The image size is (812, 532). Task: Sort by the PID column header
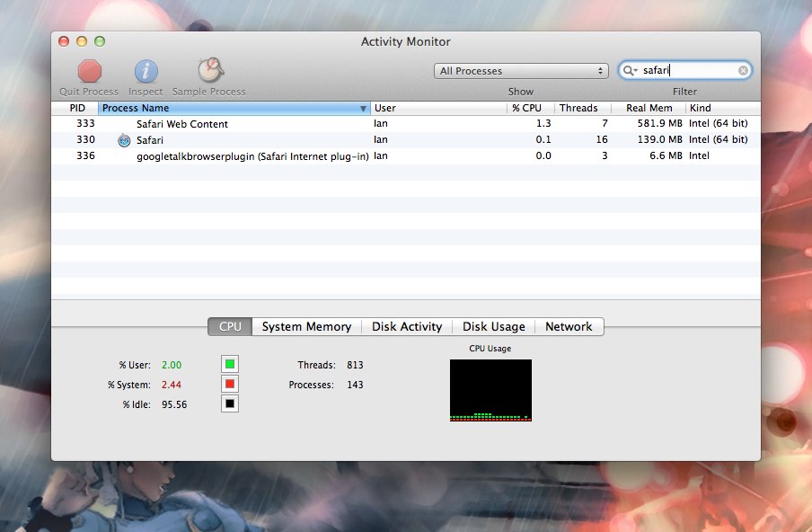[75, 108]
